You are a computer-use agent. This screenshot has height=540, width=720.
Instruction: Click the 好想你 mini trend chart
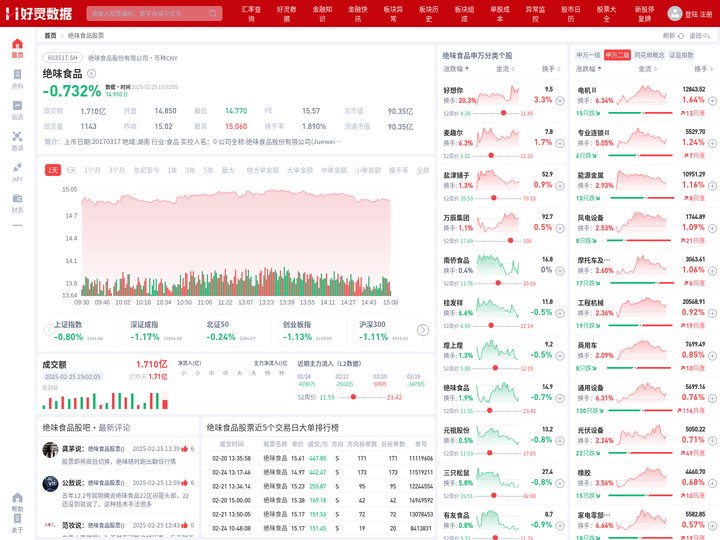(x=498, y=95)
